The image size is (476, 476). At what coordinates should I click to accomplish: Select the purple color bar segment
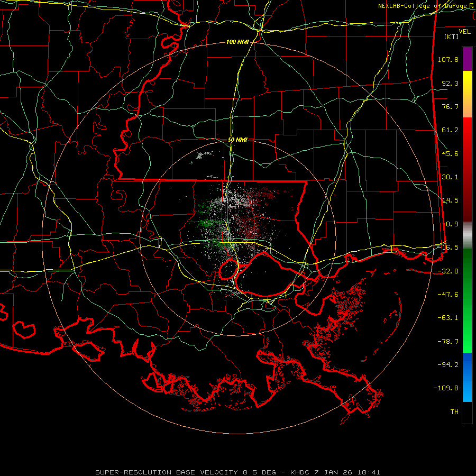pos(467,59)
